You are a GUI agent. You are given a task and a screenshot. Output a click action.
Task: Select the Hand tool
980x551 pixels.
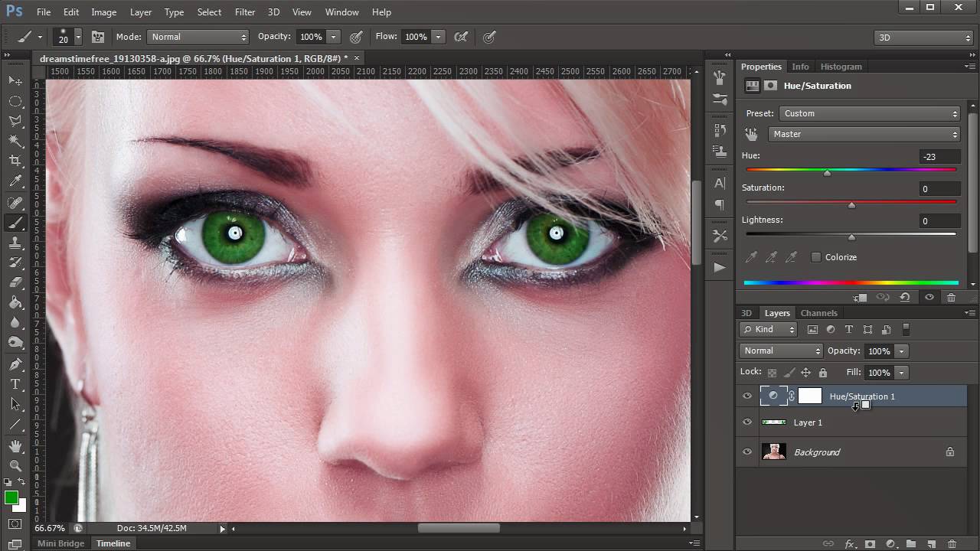click(15, 445)
